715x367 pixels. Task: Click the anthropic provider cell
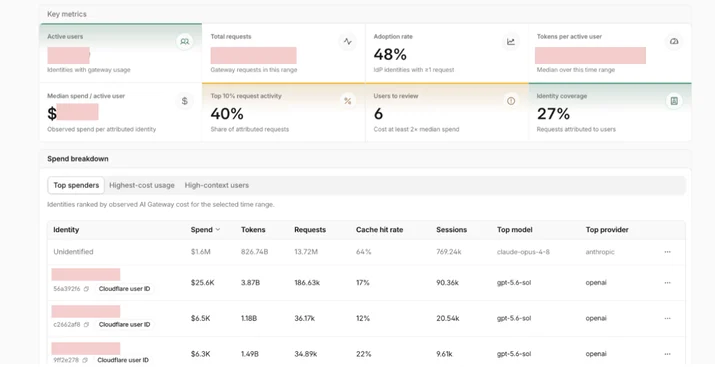[x=600, y=252]
